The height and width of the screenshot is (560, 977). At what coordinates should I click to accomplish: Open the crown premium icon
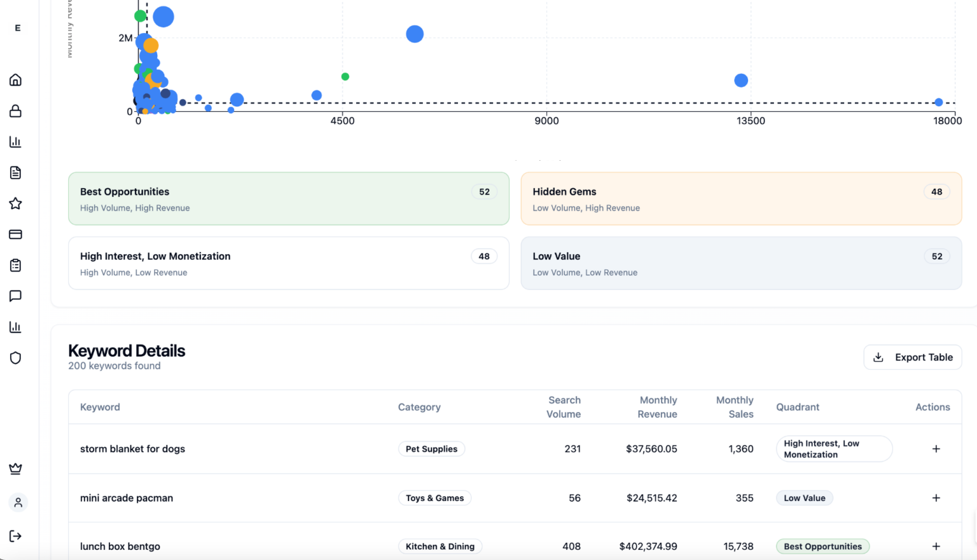[x=15, y=469]
